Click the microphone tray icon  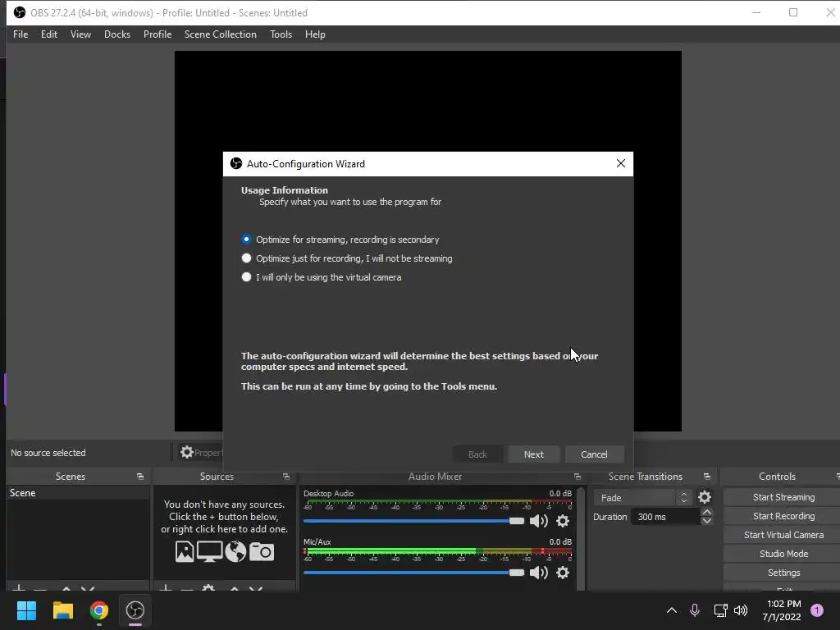tap(694, 610)
